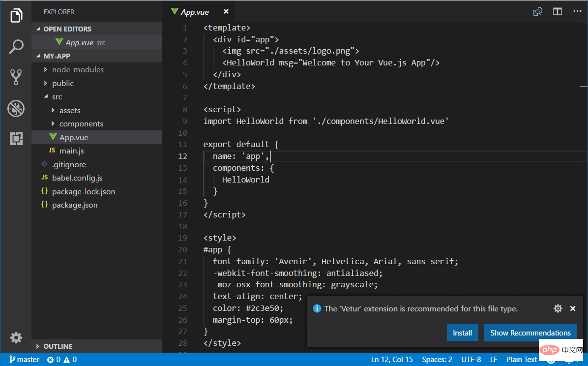Collapse the src folder

[x=57, y=97]
